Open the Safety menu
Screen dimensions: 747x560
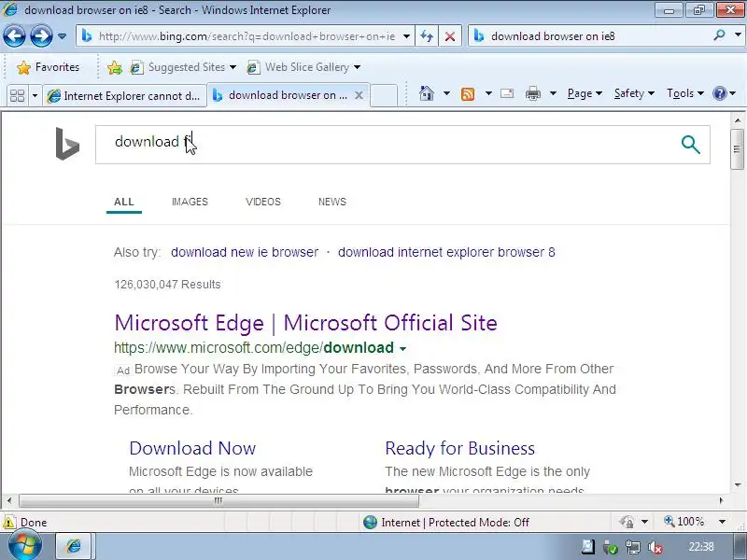point(634,93)
